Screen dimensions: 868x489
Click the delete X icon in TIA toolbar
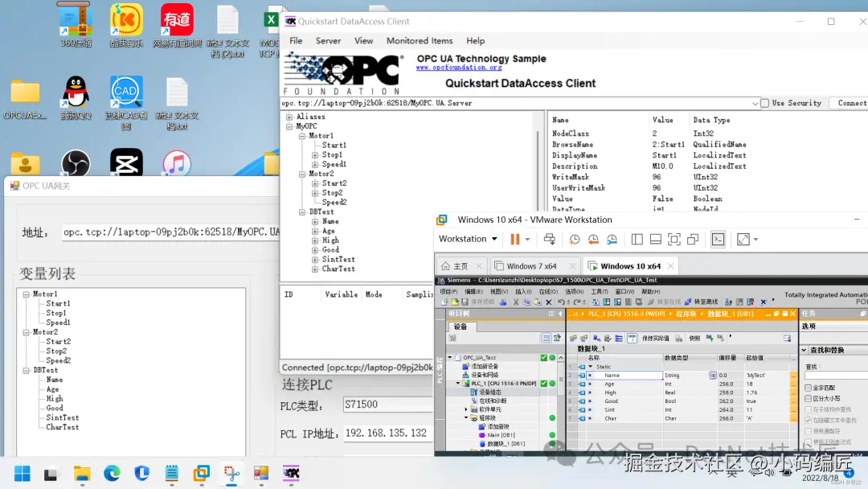549,302
